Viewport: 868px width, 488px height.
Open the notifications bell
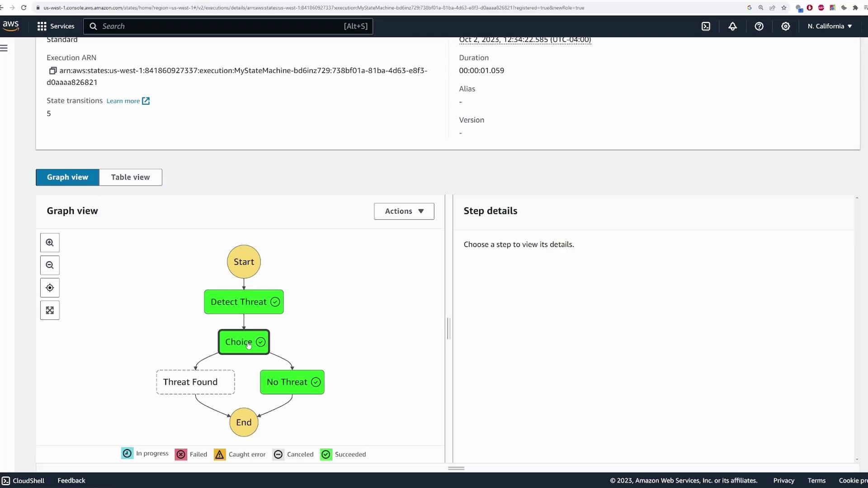coord(732,26)
